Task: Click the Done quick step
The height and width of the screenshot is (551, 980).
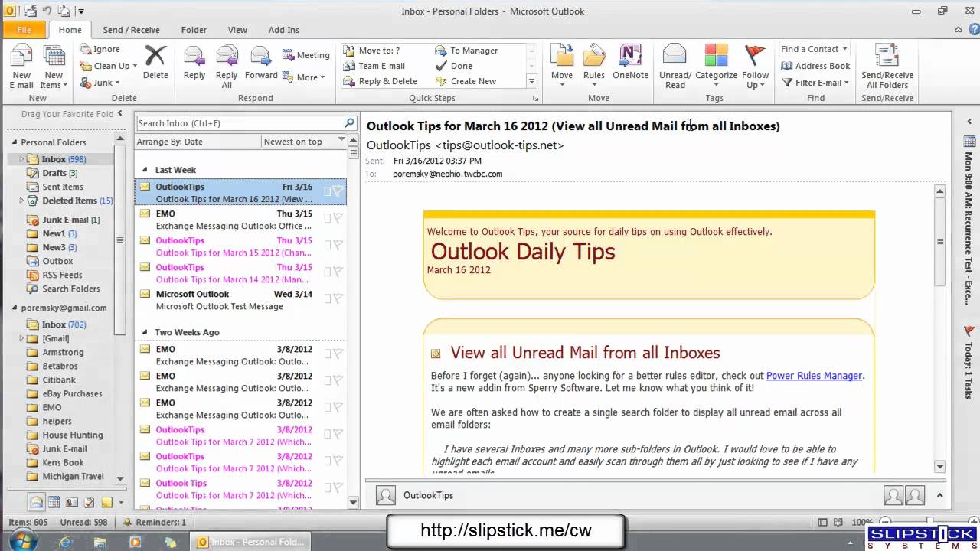Action: (453, 66)
